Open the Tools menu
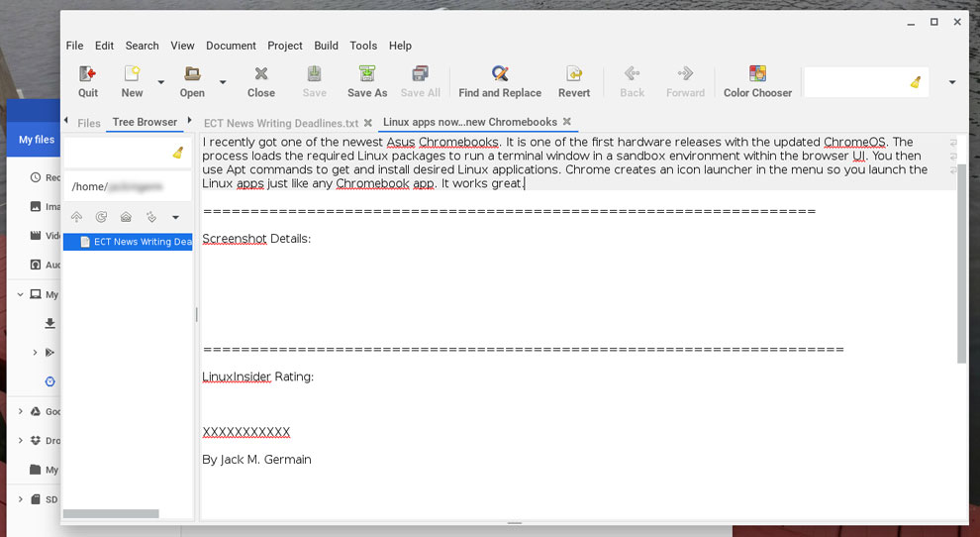980x537 pixels. (x=363, y=46)
